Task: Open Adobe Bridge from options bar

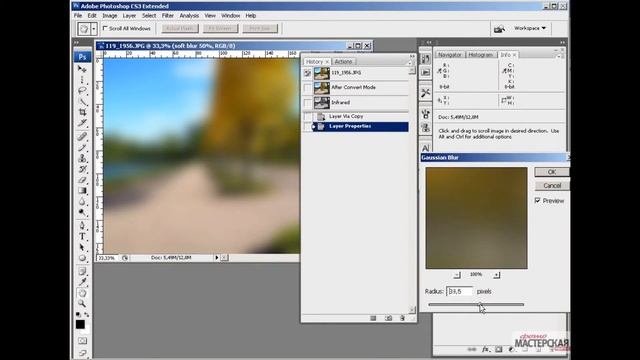Action: [x=499, y=29]
